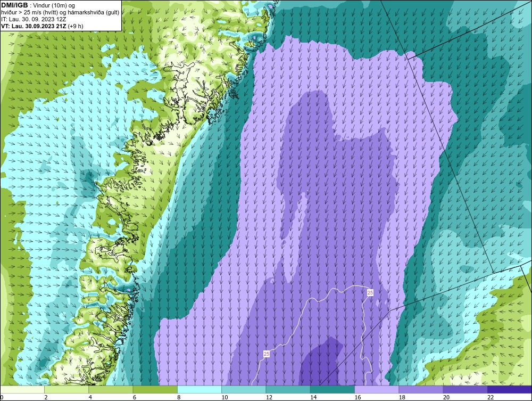The image size is (532, 401).
Task: Click the 'hviður > 25 m/s' description line
Action: 60,12
